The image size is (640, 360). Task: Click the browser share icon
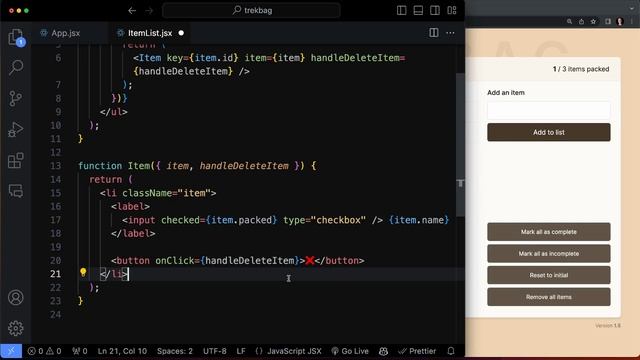click(581, 22)
